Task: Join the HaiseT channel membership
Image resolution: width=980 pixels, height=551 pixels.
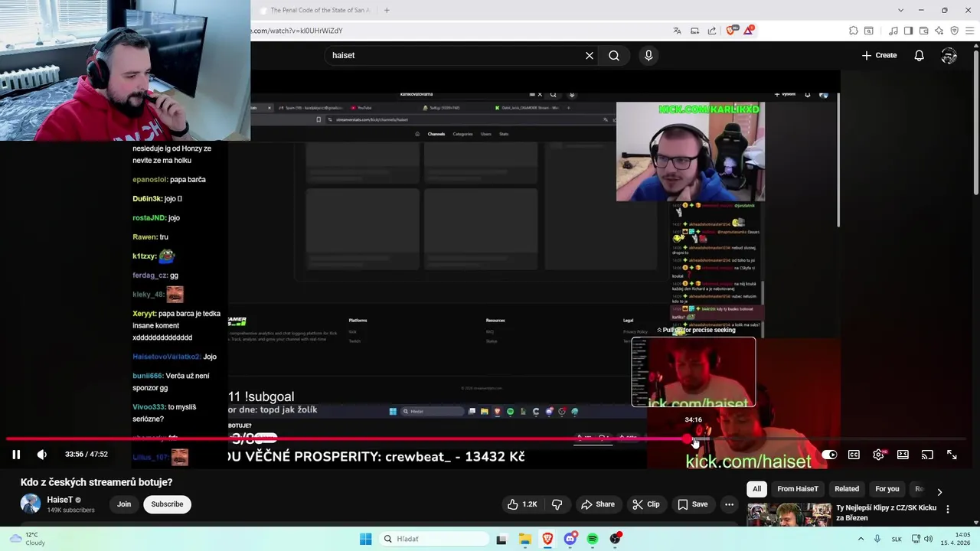Action: (x=124, y=504)
